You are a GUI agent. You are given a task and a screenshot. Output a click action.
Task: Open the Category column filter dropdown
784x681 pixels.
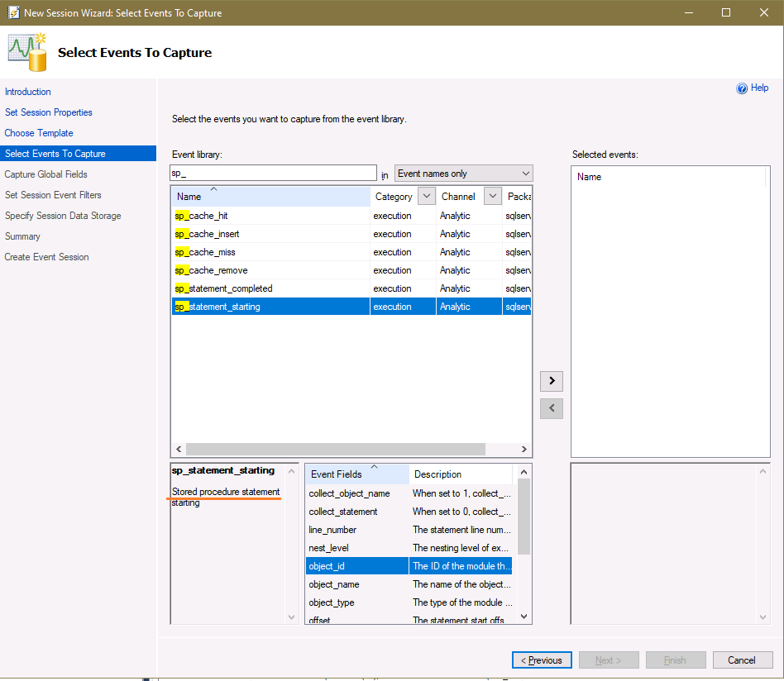(x=427, y=197)
